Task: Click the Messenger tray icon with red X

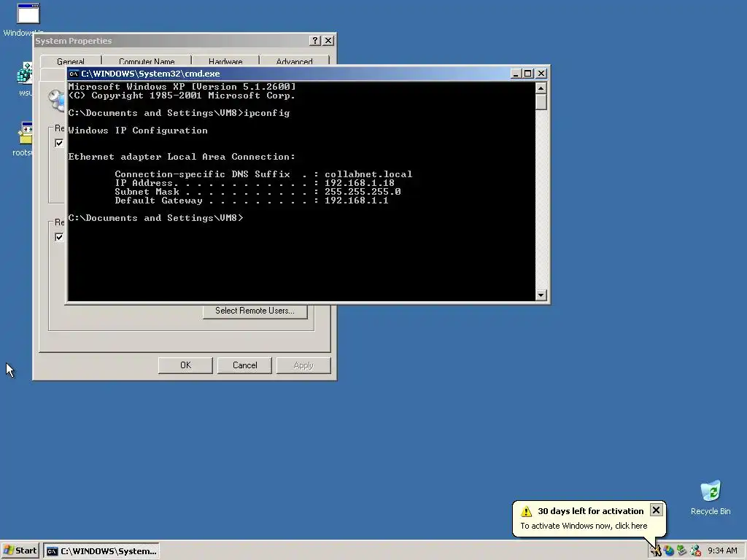Action: (x=695, y=551)
